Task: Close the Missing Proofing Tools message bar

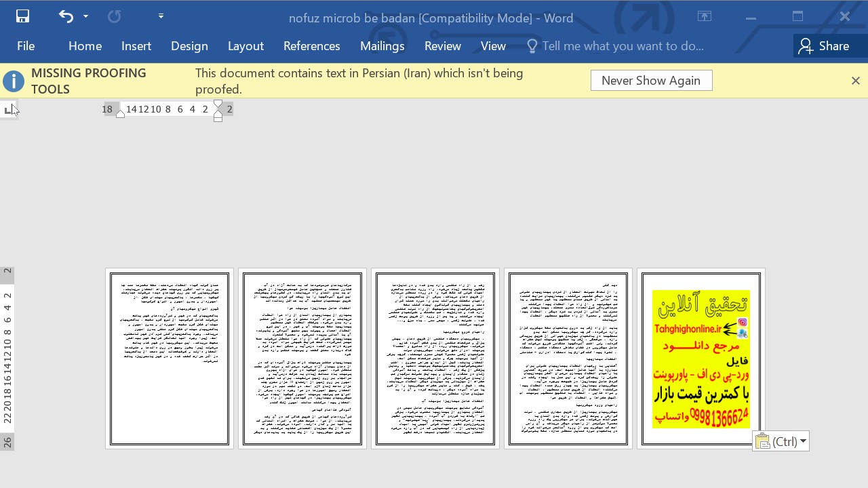Action: click(855, 81)
